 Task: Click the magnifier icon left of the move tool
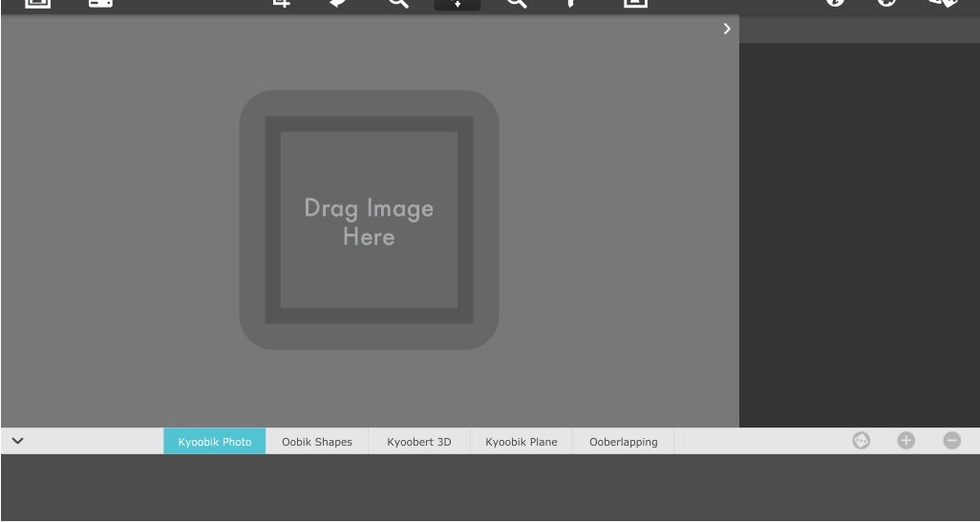click(398, 4)
